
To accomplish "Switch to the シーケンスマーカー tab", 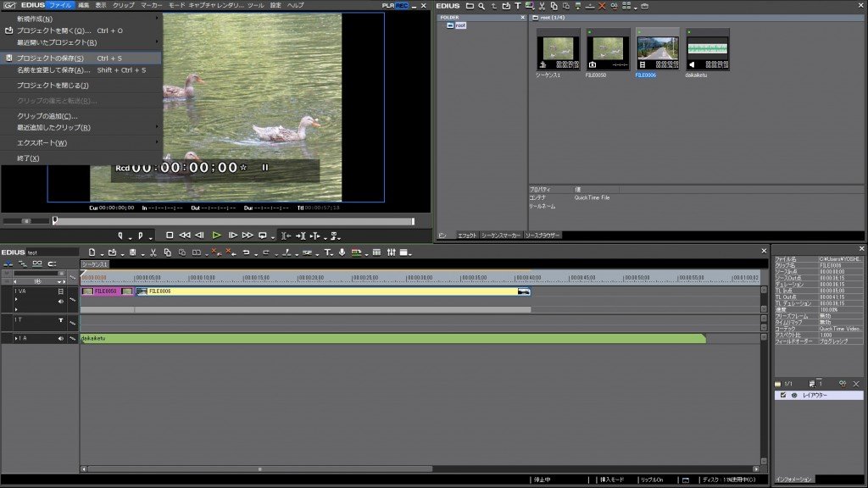I will pyautogui.click(x=501, y=236).
